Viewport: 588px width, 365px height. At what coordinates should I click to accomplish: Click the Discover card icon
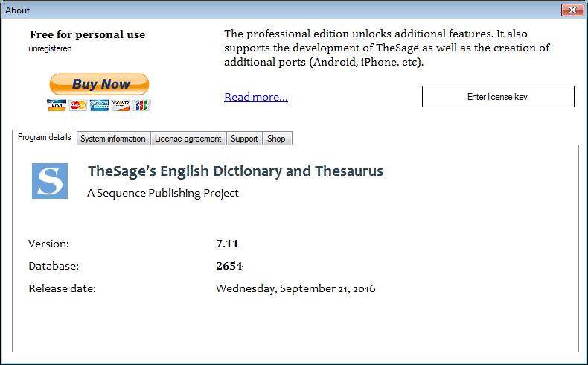(121, 105)
